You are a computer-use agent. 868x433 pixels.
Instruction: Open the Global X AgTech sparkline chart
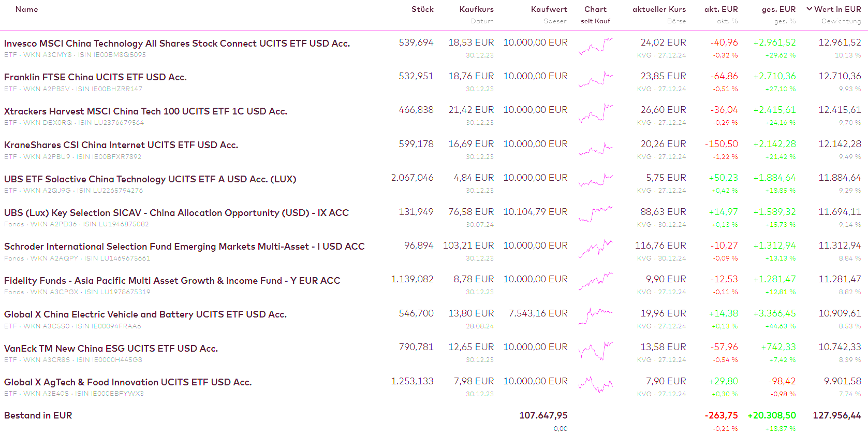point(596,385)
